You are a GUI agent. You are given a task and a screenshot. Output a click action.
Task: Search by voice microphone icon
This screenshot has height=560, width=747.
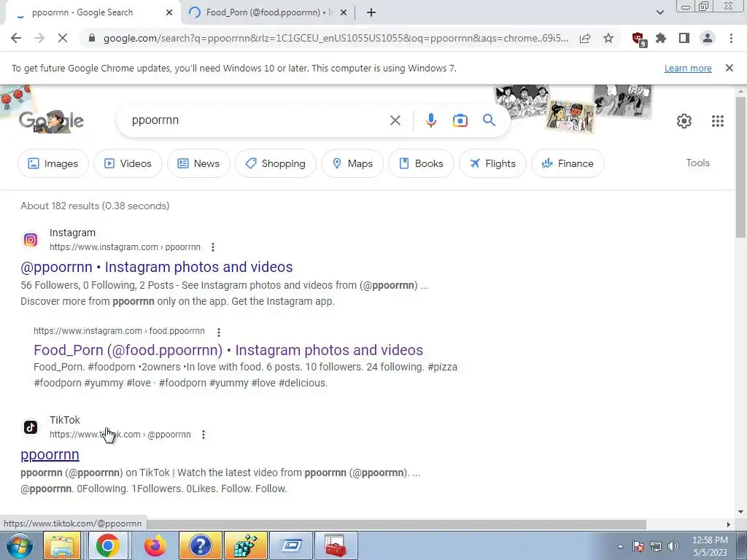430,120
